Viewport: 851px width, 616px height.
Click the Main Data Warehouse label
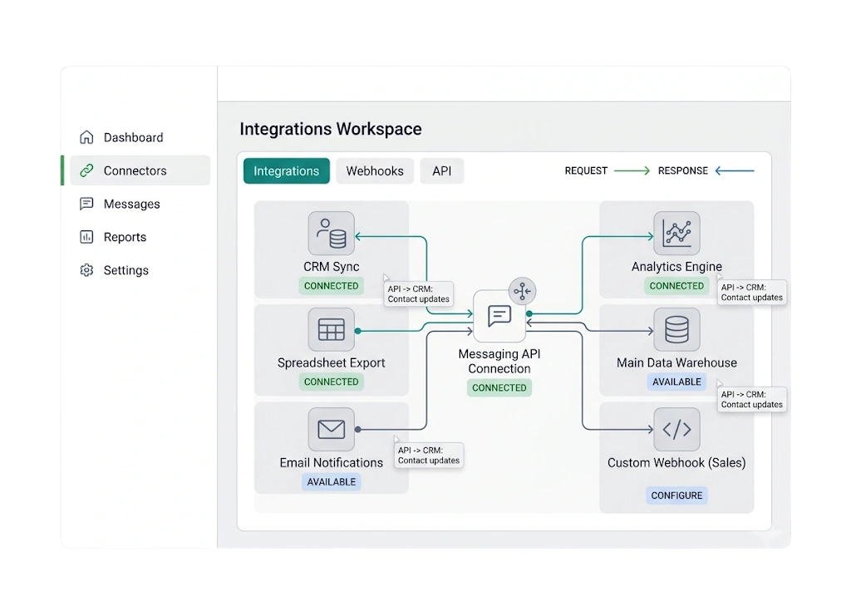tap(676, 362)
